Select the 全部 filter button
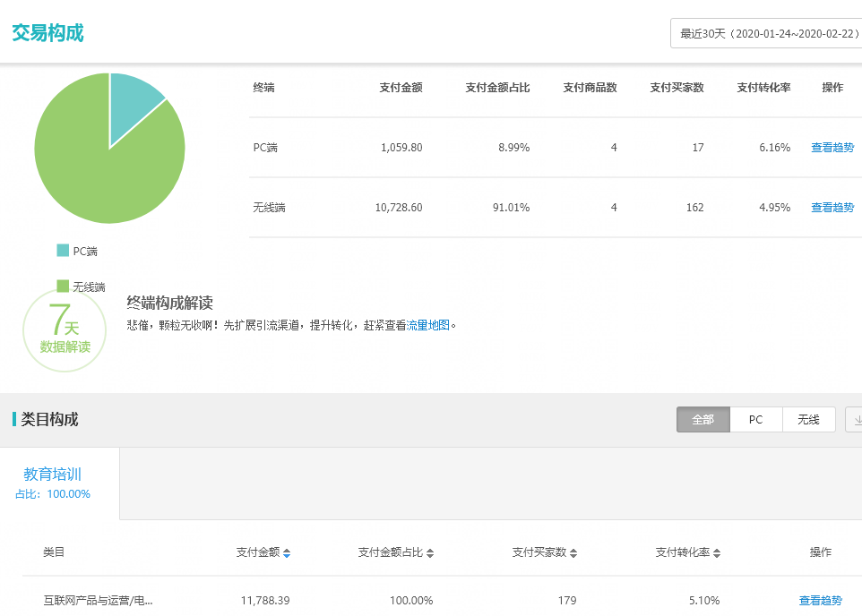Screen dimensions: 862x616 pos(703,419)
